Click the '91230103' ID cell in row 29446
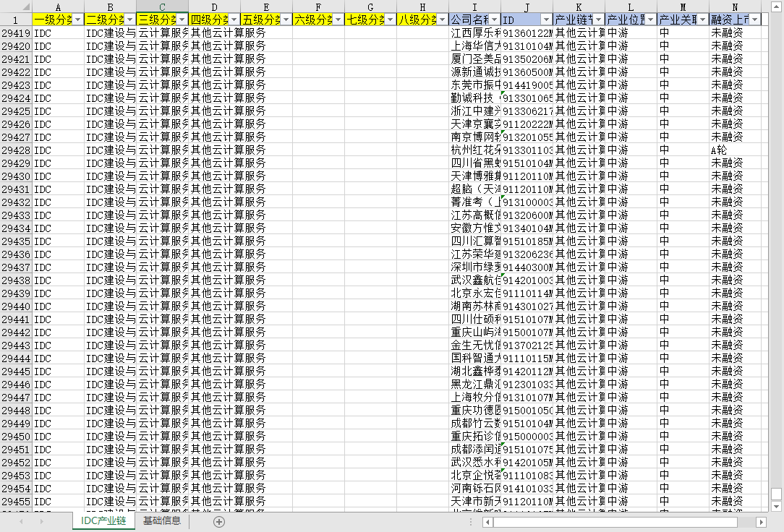The width and height of the screenshot is (784, 532). [527, 384]
